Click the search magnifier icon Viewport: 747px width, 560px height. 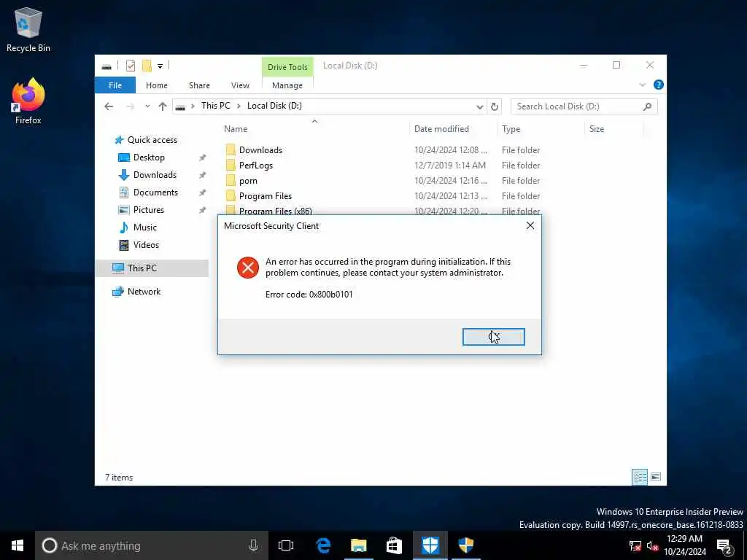point(647,106)
